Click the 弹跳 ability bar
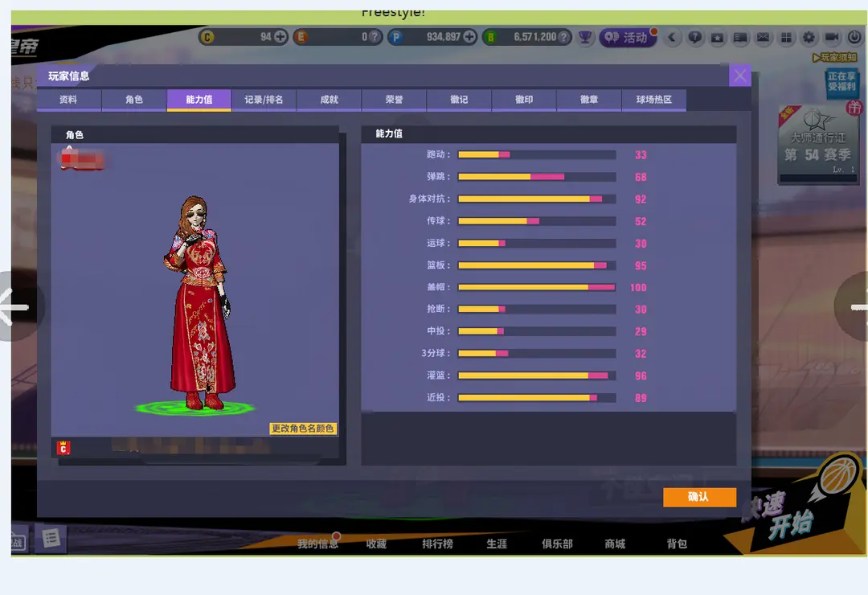The image size is (868, 595). point(537,177)
